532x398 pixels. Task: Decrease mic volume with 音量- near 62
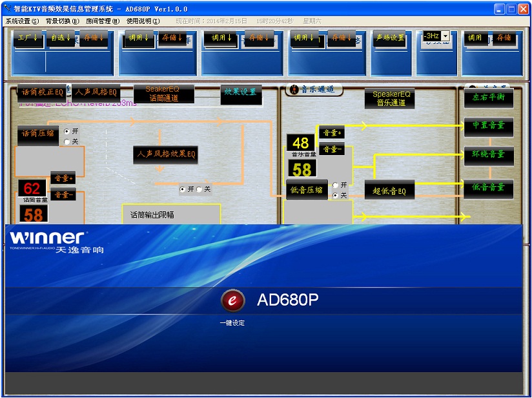click(x=63, y=194)
